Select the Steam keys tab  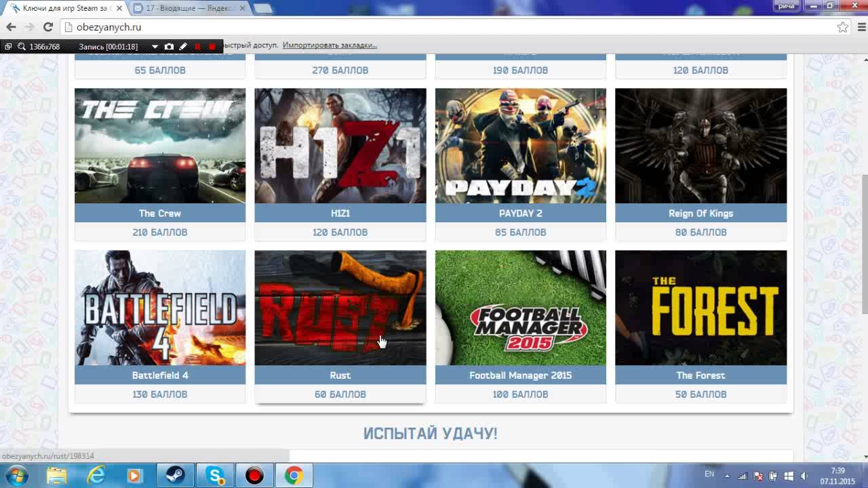point(64,8)
